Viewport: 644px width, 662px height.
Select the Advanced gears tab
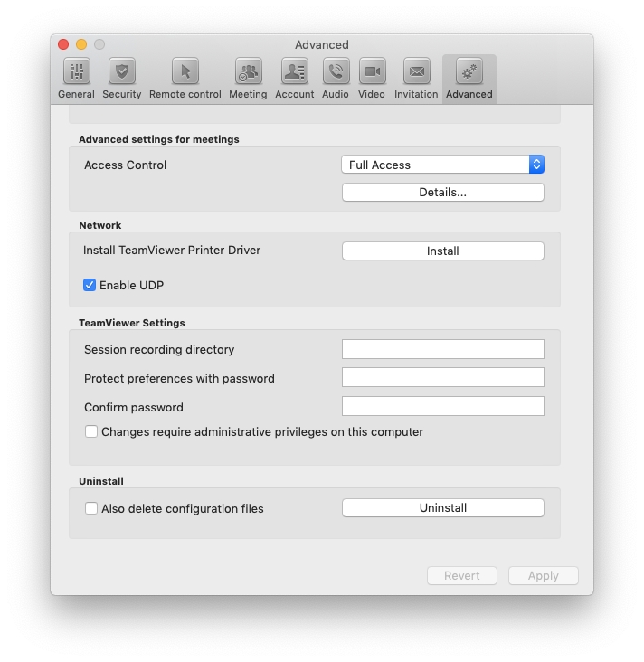tap(469, 72)
